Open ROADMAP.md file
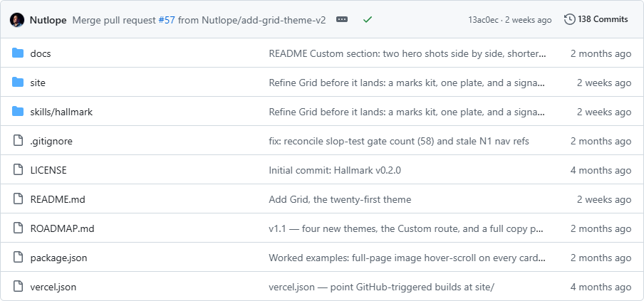644x301 pixels. (x=63, y=228)
